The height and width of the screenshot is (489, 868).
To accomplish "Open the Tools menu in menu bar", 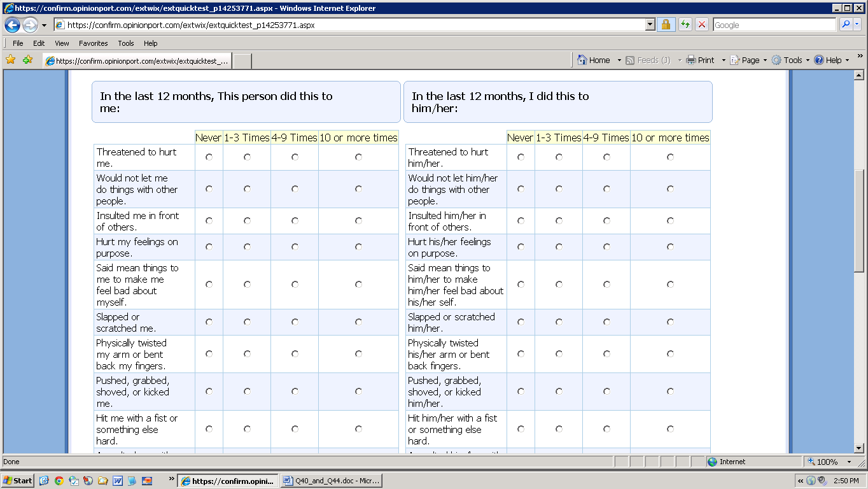I will [x=126, y=43].
